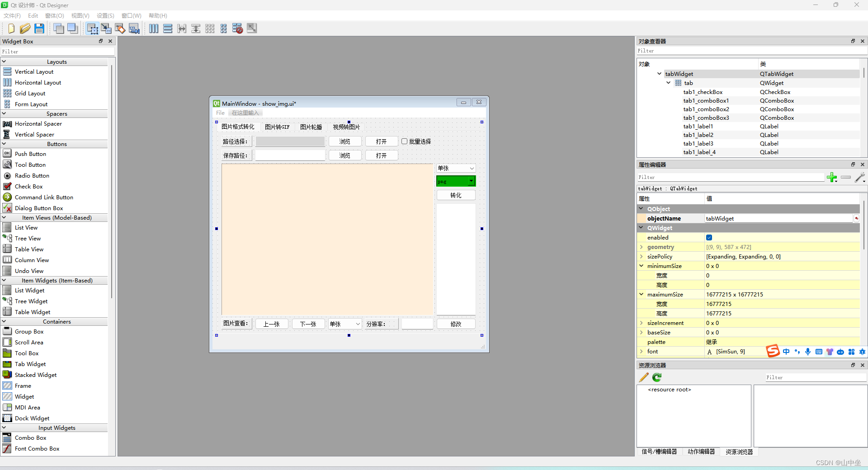
Task: Click the Widget Box filter field
Action: tap(57, 52)
